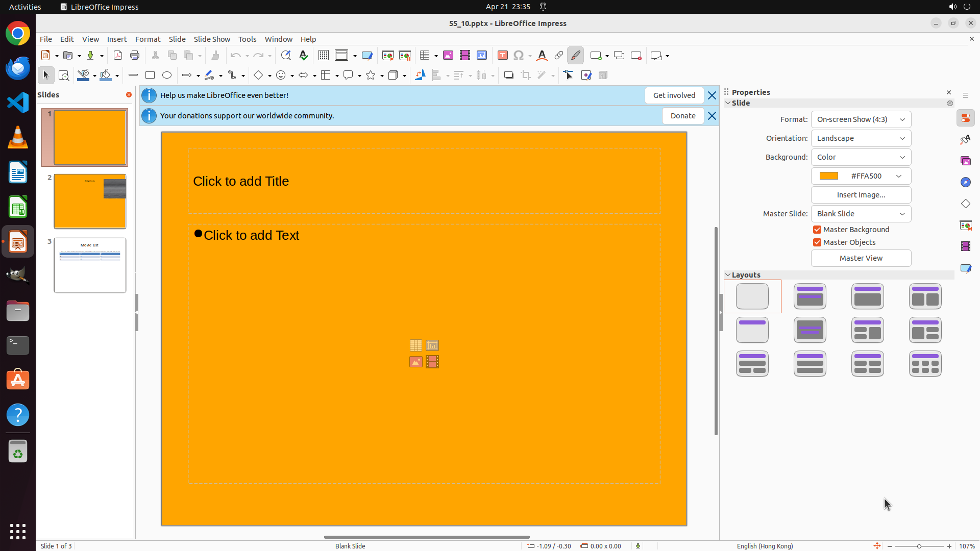Uncheck the Master Objects checkbox

(817, 242)
